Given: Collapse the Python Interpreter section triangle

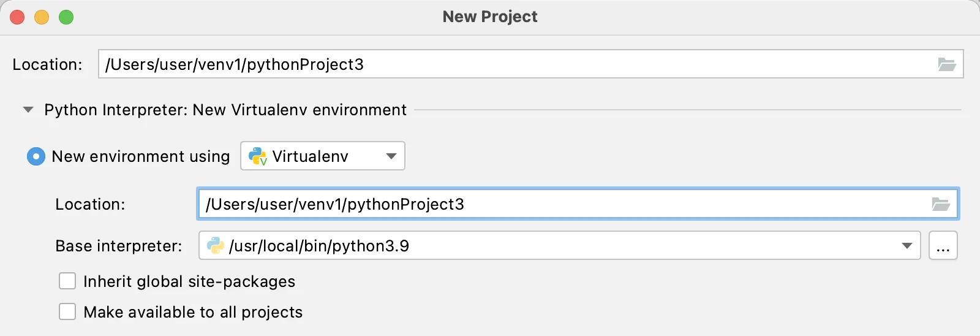Looking at the screenshot, I should pos(28,110).
